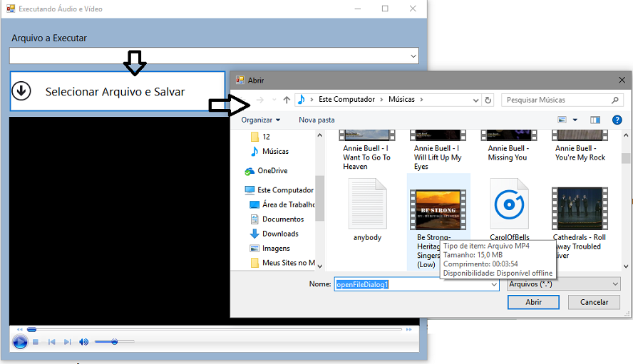Viewport: 633px width, 364px height.
Task: Expand the address bar history dropdown
Action: tap(475, 100)
